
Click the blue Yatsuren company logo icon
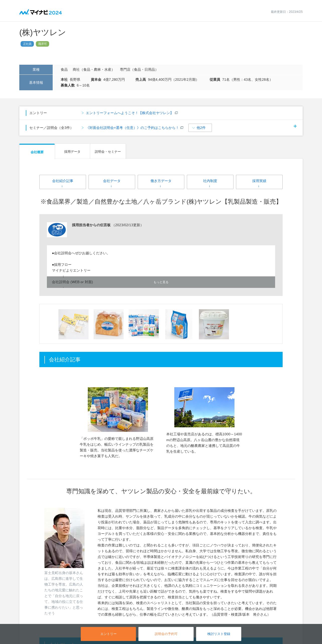57,230
